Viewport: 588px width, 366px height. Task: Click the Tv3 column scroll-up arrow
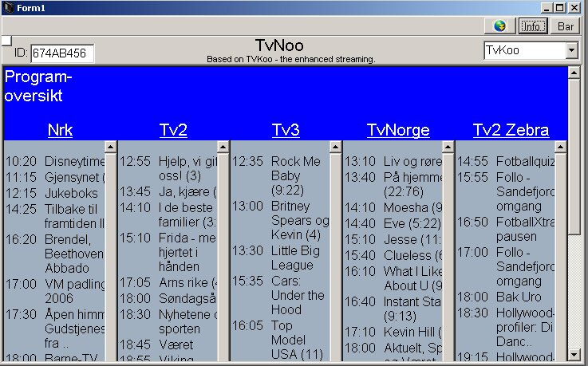(335, 147)
